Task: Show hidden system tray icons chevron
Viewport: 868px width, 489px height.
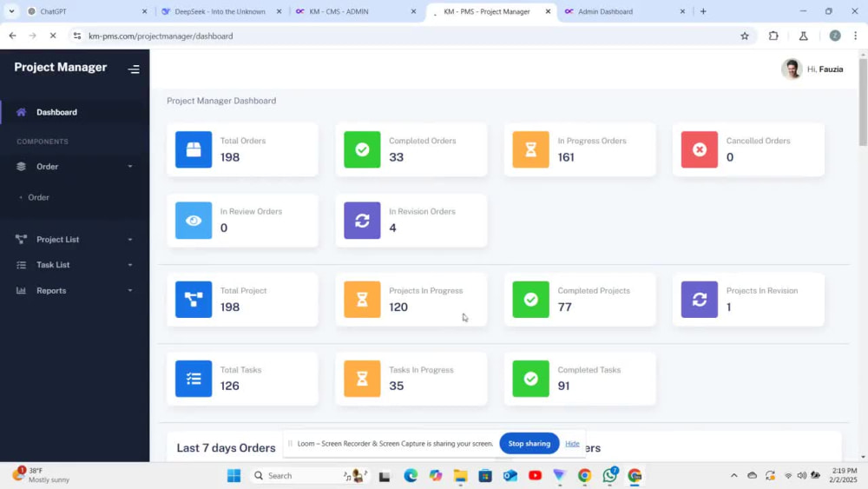Action: click(734, 475)
